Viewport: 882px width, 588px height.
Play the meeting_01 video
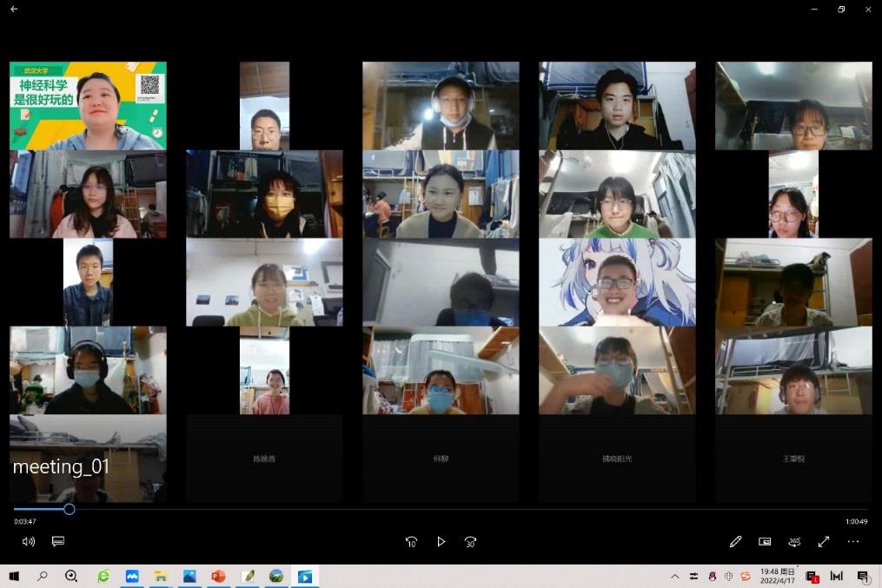pyautogui.click(x=441, y=542)
